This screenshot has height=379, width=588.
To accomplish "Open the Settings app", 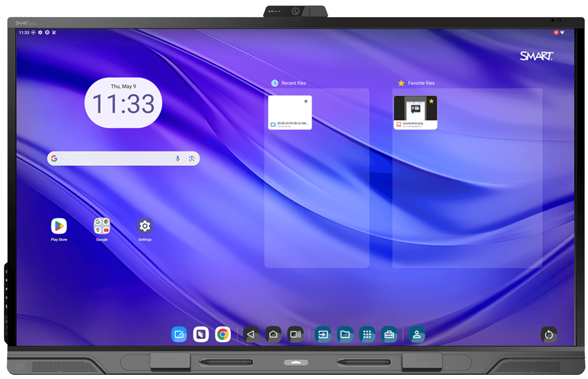I will click(145, 226).
